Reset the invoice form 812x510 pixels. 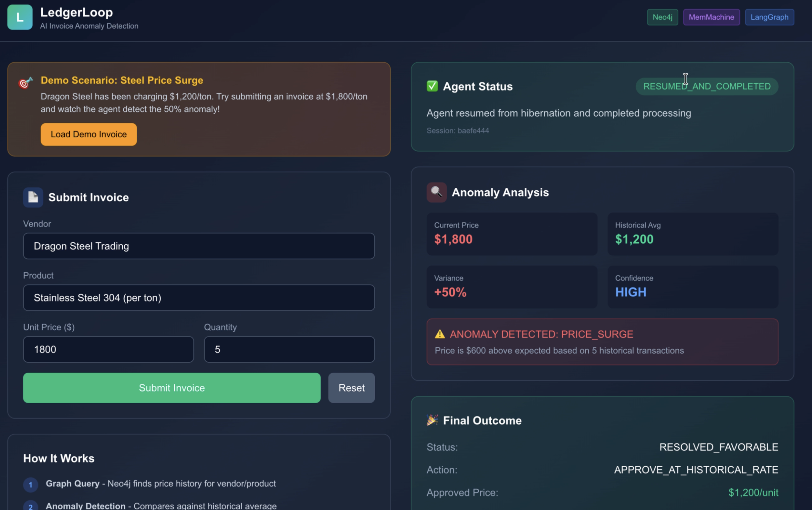[351, 388]
